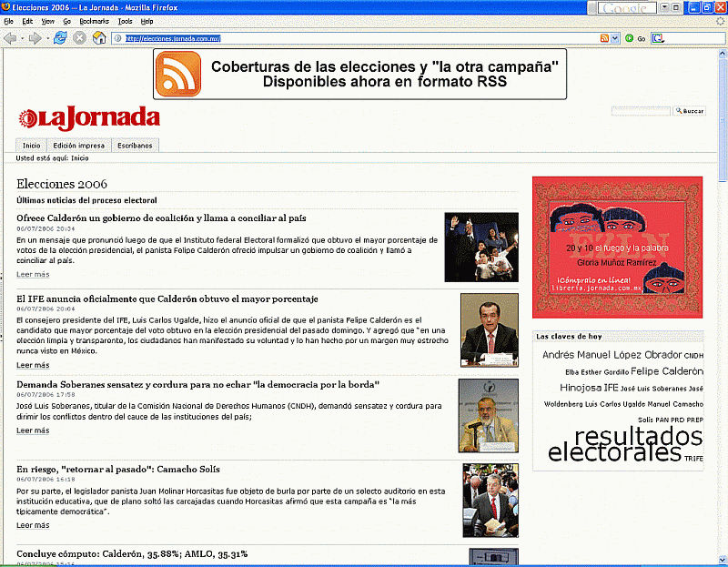Switch to the Inicio tab
728x567 pixels.
point(32,146)
